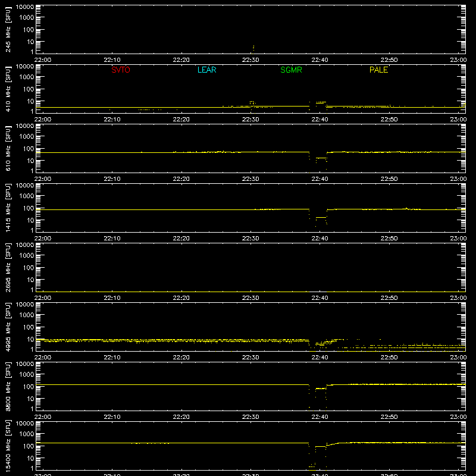The image size is (476, 476).
Task: Click the green SGMR station label
Action: pos(291,70)
